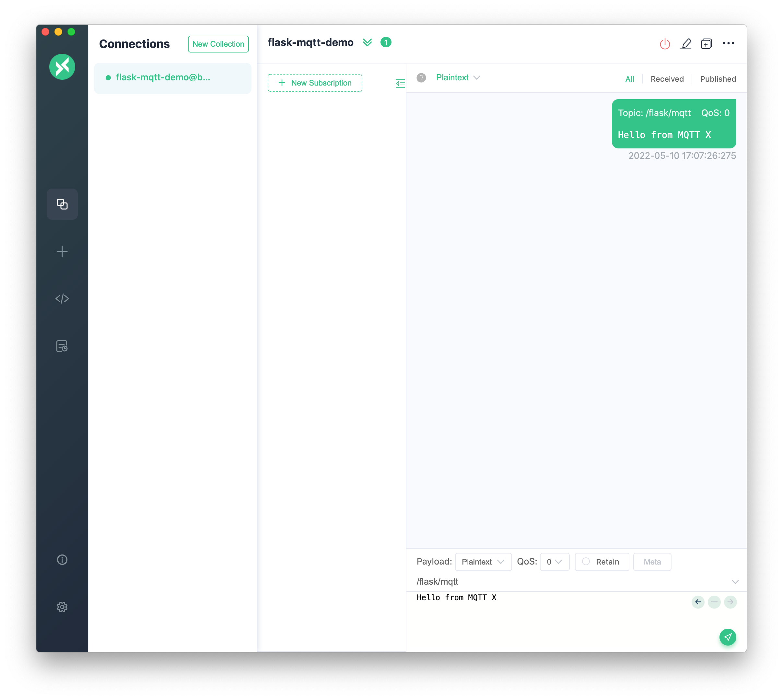This screenshot has height=700, width=783.
Task: Click the connection filter/sort icon
Action: tap(400, 83)
